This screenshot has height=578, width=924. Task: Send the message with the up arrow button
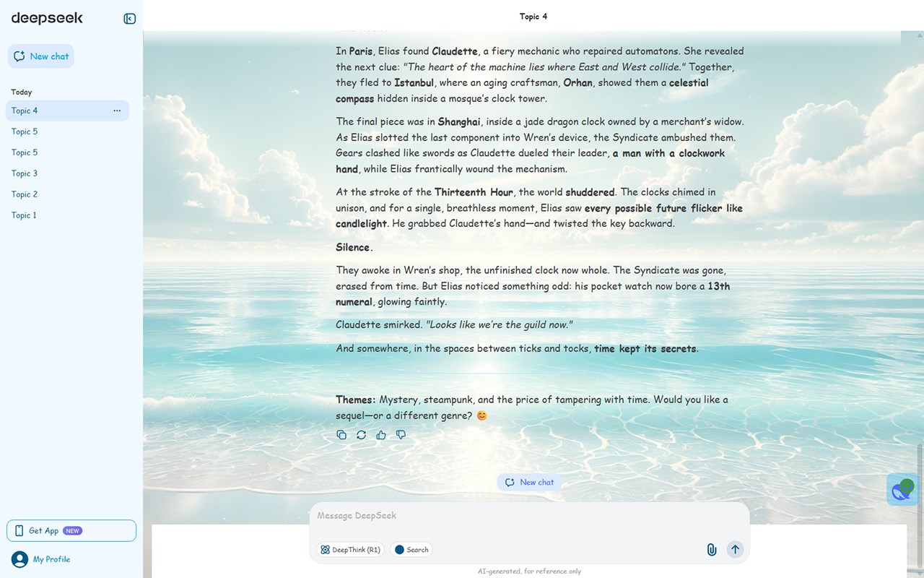735,549
